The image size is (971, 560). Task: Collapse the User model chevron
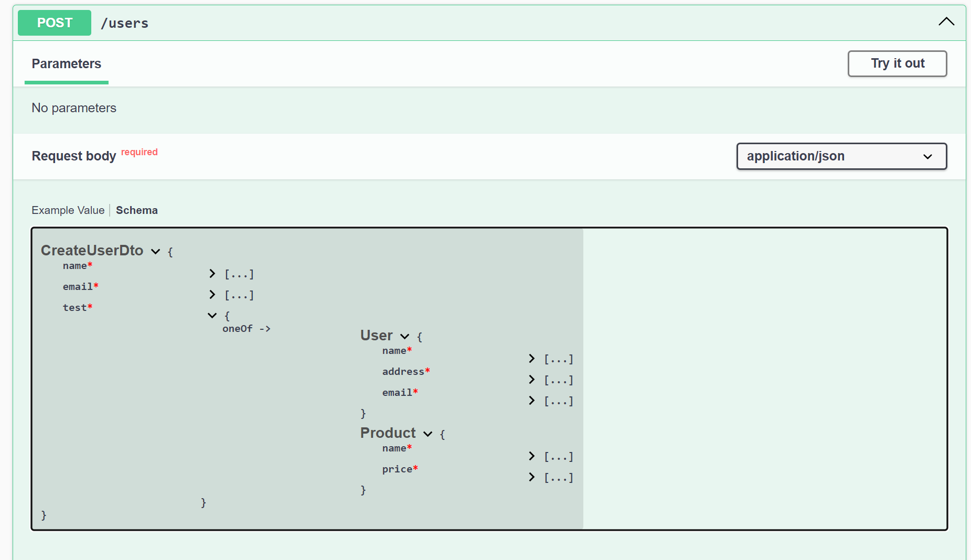[x=405, y=337]
